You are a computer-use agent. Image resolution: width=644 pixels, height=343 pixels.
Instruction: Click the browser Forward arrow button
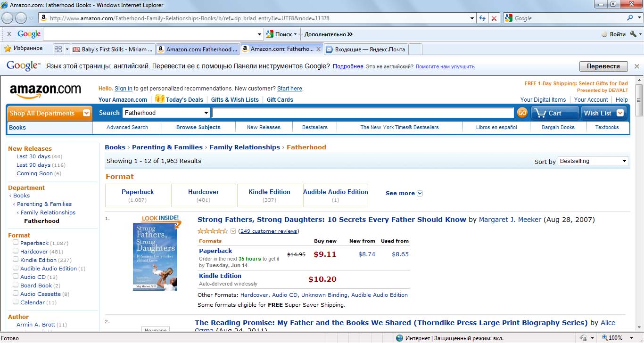pyautogui.click(x=21, y=18)
